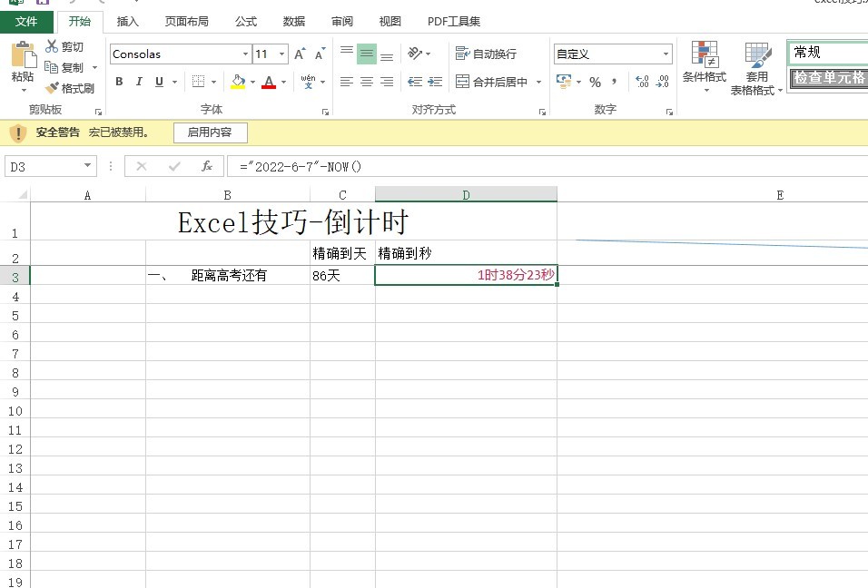This screenshot has width=868, height=588.
Task: Apply cell borders icon
Action: pyautogui.click(x=198, y=82)
